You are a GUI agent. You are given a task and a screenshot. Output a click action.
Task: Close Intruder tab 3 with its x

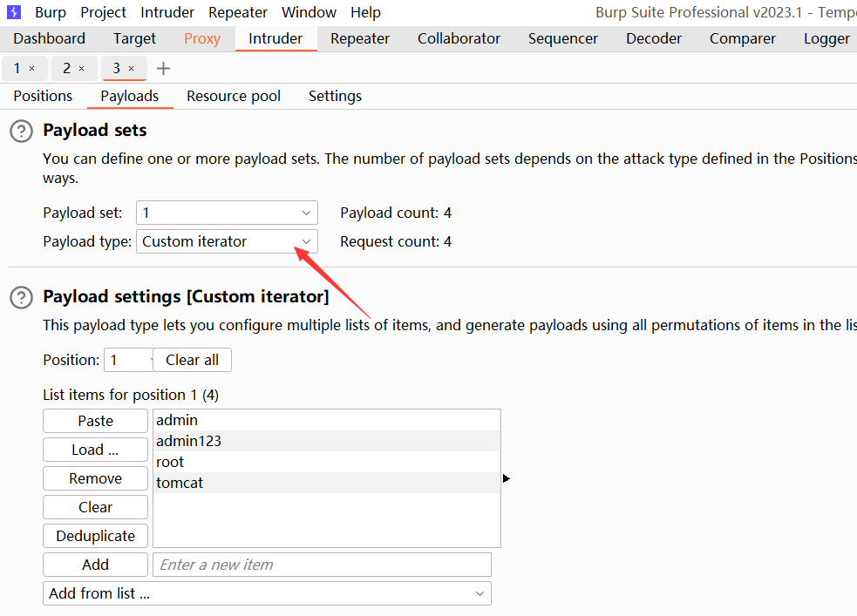[131, 68]
